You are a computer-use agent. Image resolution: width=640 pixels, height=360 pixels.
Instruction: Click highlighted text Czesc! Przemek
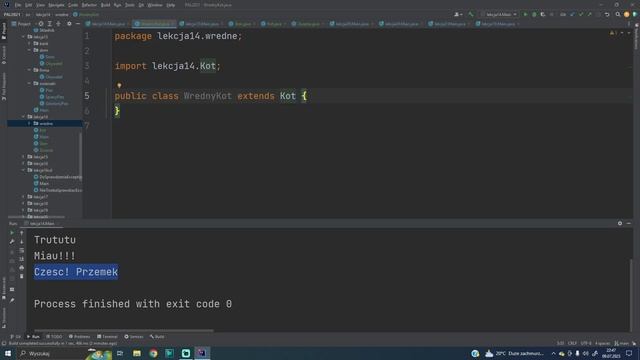[x=76, y=272]
